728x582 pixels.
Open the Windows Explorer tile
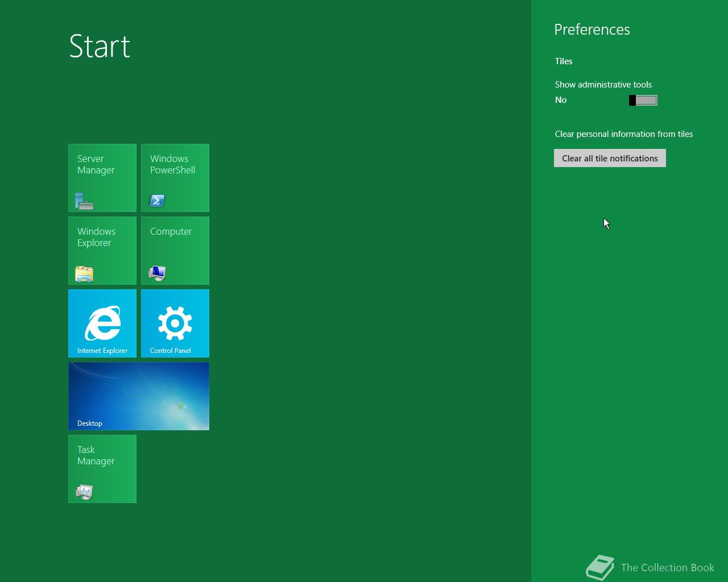102,251
